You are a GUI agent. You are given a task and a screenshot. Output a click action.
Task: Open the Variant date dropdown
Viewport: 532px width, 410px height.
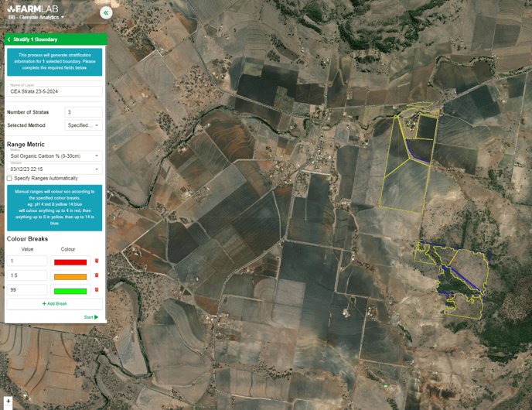54,169
